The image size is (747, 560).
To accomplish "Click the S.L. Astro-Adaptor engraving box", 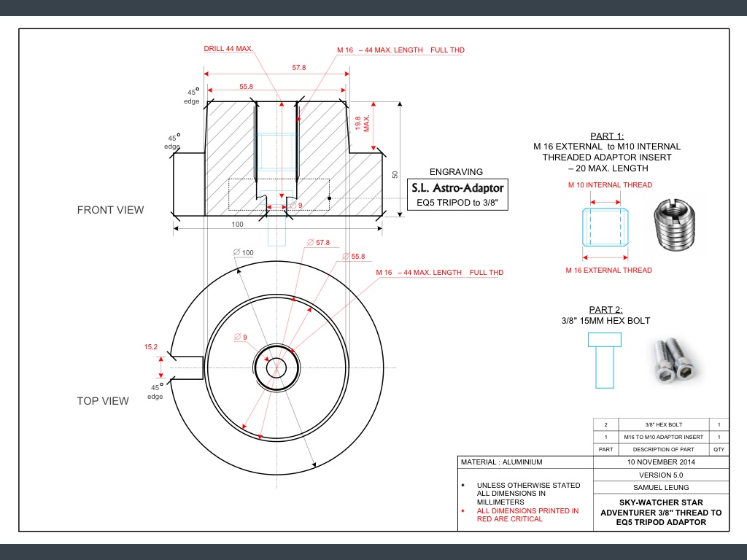I will coord(457,195).
